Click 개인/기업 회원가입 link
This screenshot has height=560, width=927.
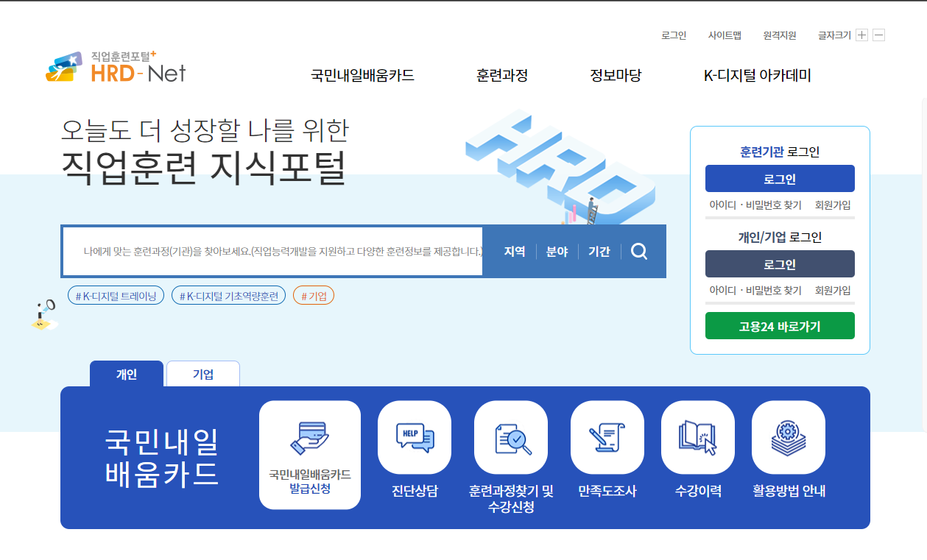pyautogui.click(x=833, y=291)
